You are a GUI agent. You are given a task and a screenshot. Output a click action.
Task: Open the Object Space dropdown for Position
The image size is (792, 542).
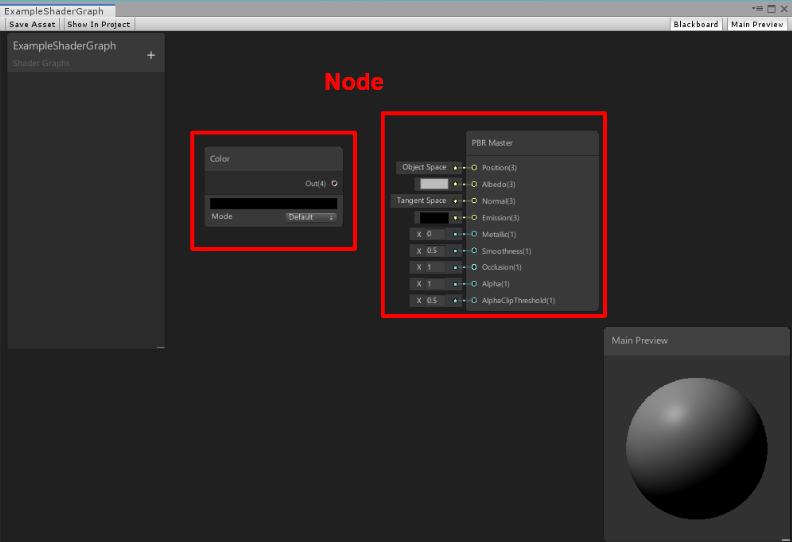424,167
